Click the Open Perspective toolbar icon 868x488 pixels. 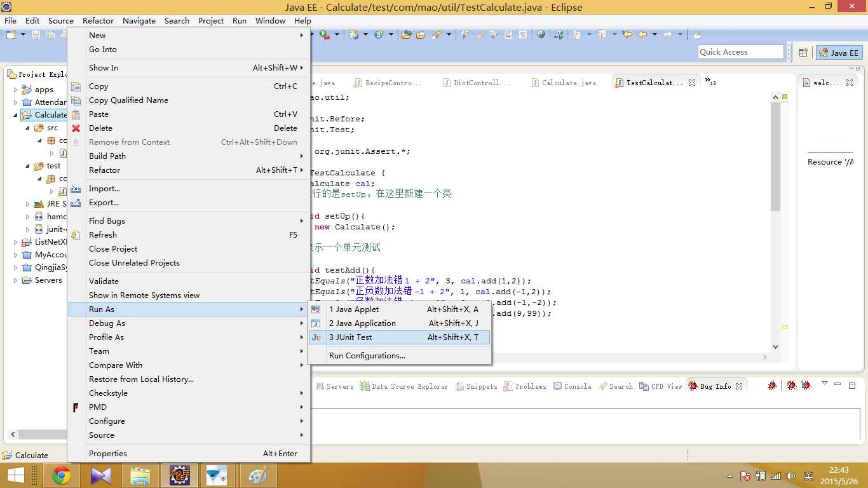pos(803,53)
